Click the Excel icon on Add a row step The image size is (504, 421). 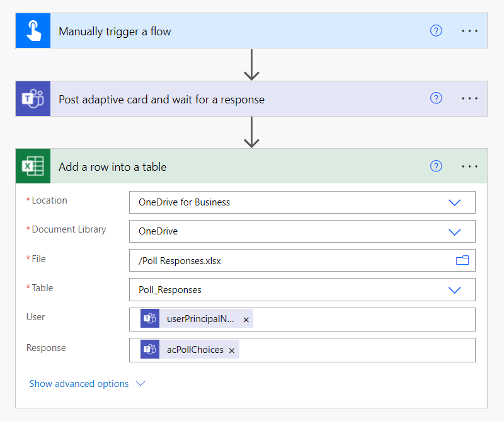click(x=33, y=166)
